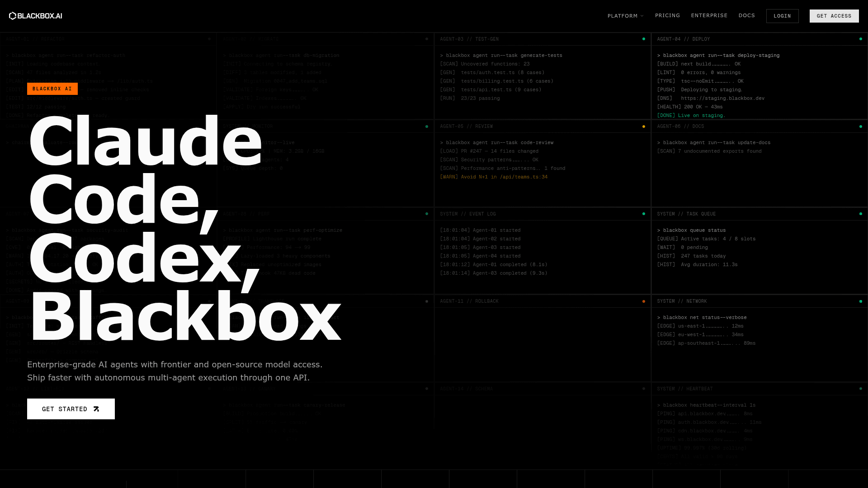Click the status dot of SYSTEM EVENT LOG
The image size is (868, 488).
643,214
